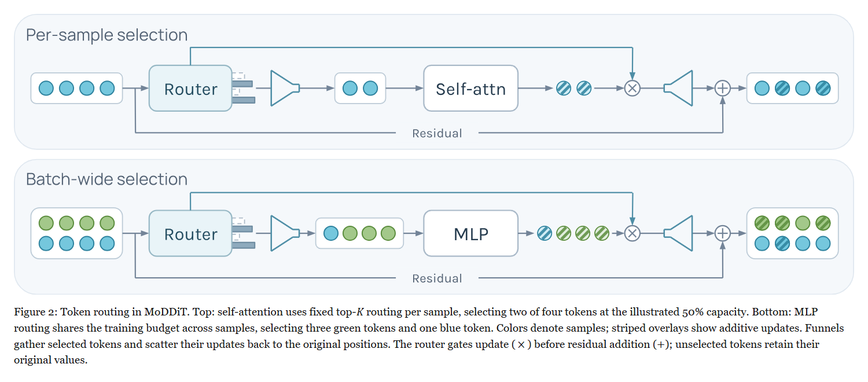Click the Batch-wide selection heading

click(107, 179)
